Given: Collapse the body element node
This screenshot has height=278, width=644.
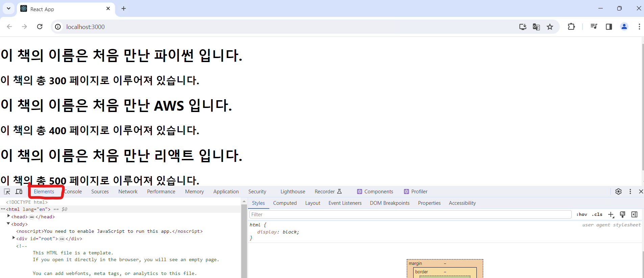Looking at the screenshot, I should pos(8,224).
